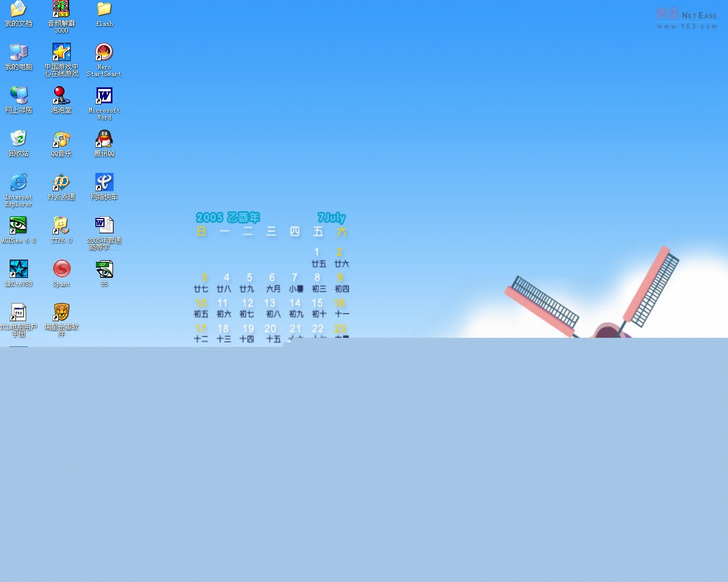Select the PP点点通 shortcut
This screenshot has width=728, height=582.
point(61,183)
